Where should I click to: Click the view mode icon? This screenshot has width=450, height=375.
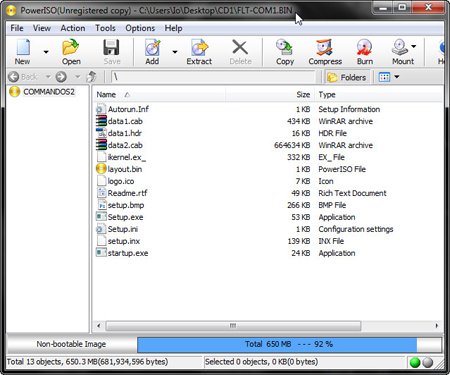coord(384,77)
